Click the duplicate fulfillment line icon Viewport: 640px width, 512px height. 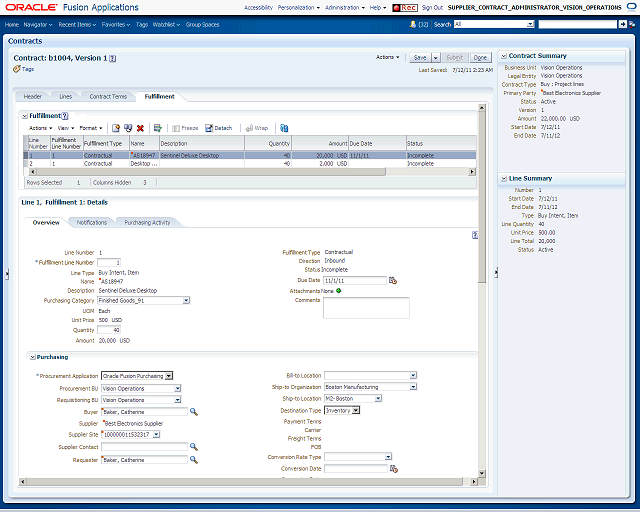click(128, 128)
